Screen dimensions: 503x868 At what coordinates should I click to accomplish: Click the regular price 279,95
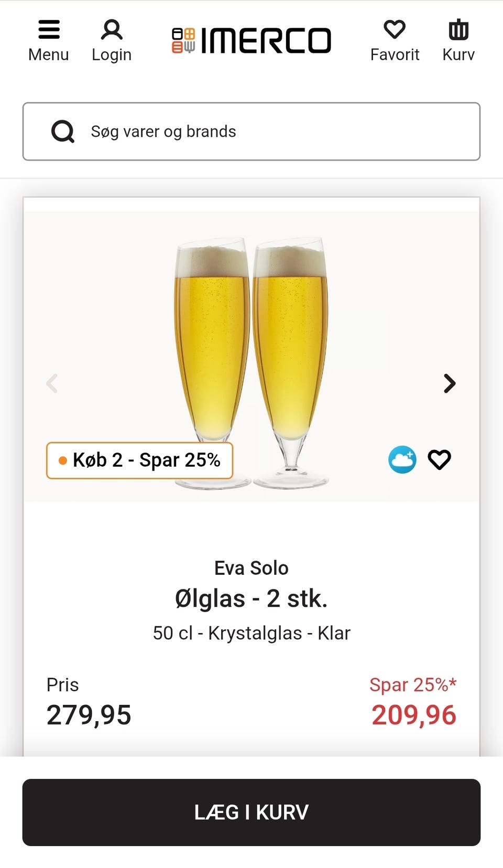[x=89, y=715]
